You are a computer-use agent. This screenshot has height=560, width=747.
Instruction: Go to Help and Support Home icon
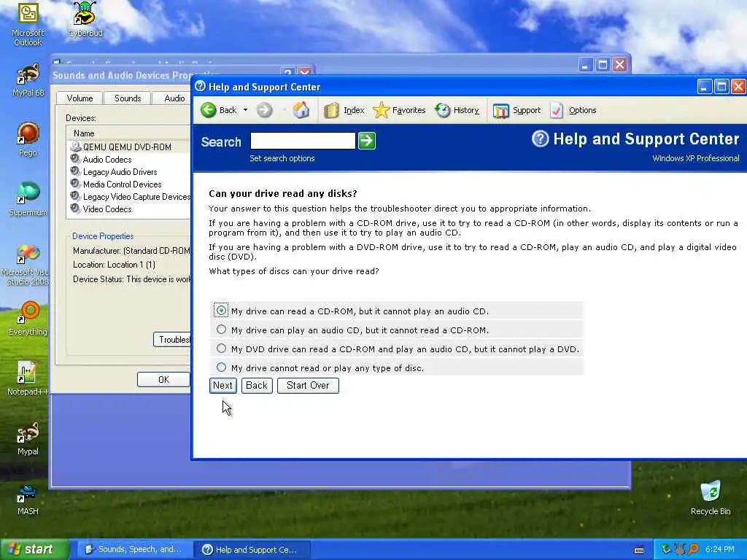(301, 110)
